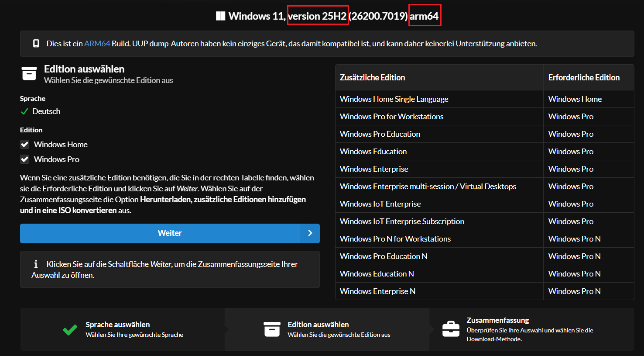The height and width of the screenshot is (356, 644).
Task: Click briefcase icon in Zusammenfassung step
Action: [x=451, y=329]
